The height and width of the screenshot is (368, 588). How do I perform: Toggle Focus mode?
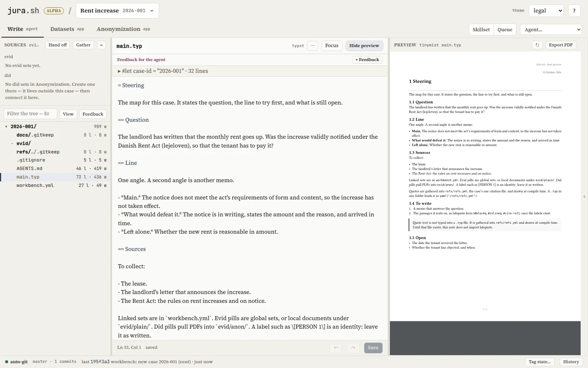click(x=331, y=46)
